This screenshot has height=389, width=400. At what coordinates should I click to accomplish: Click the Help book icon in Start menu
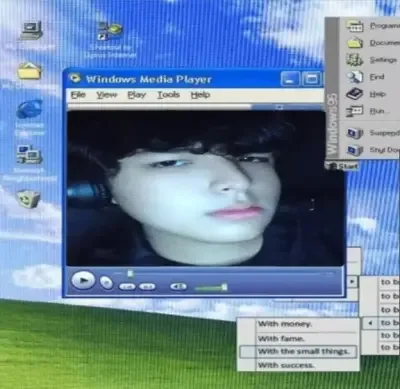(x=354, y=94)
